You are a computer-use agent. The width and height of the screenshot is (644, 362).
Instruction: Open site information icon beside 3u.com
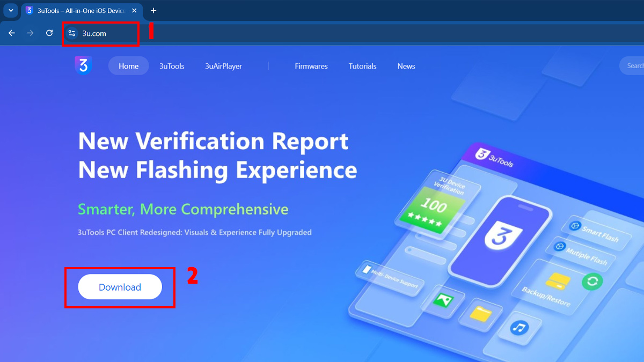click(x=72, y=33)
